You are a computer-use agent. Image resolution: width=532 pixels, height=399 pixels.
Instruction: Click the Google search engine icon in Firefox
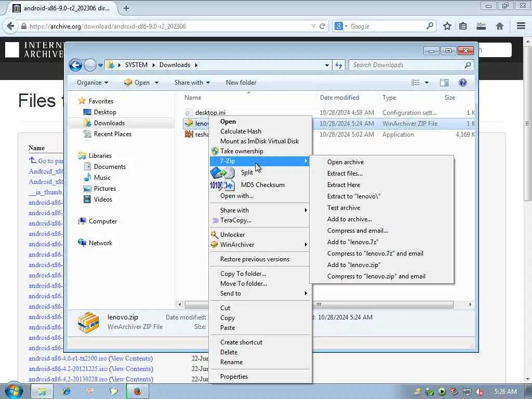pos(338,26)
